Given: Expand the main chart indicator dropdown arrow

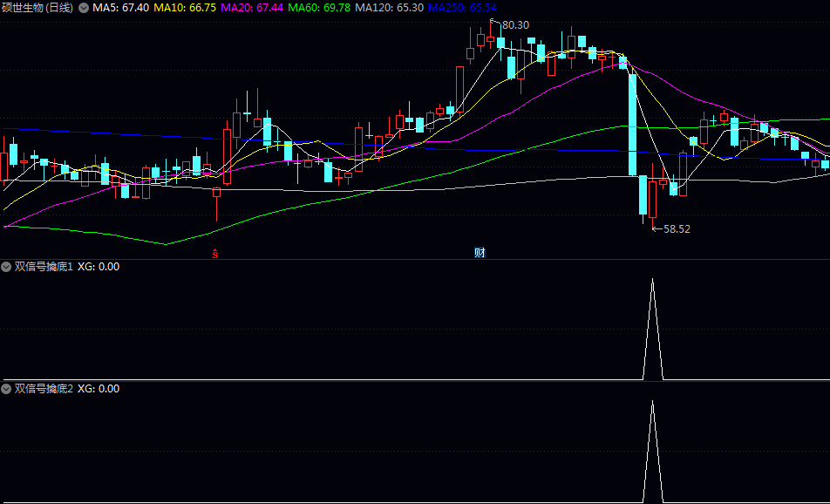Looking at the screenshot, I should (84, 8).
